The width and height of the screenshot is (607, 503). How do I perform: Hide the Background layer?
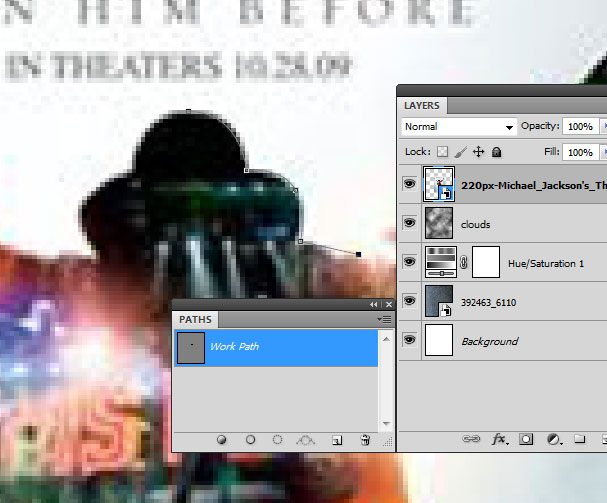coord(409,340)
